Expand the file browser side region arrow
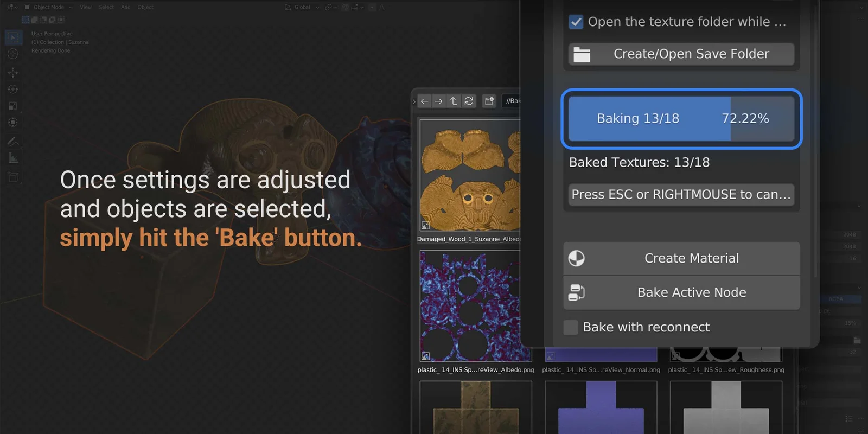This screenshot has width=868, height=434. click(414, 101)
